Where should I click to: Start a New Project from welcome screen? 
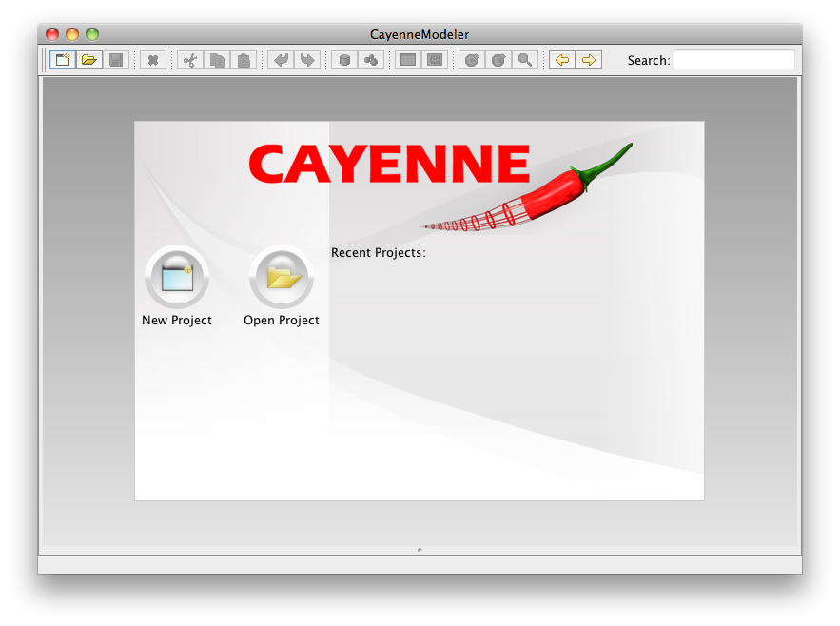tap(177, 278)
